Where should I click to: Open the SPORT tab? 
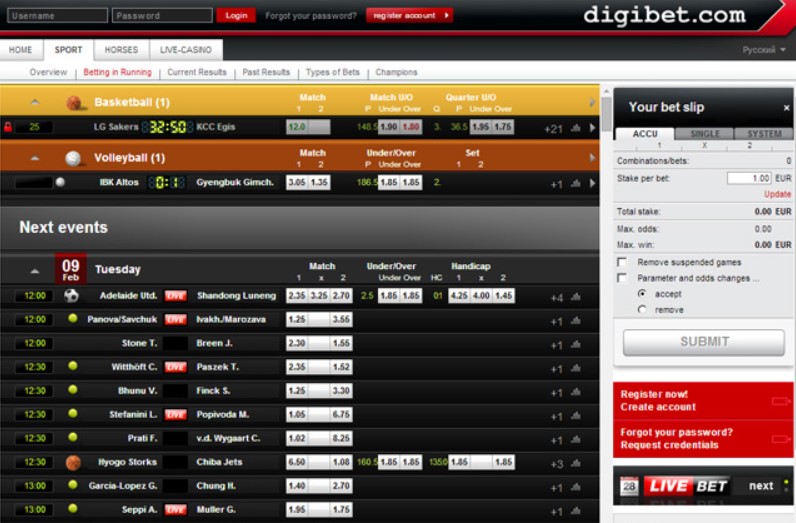coord(69,50)
